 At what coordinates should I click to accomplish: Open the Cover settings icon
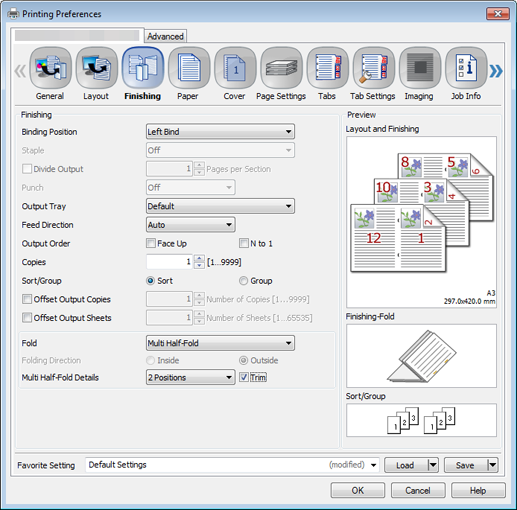coord(235,68)
